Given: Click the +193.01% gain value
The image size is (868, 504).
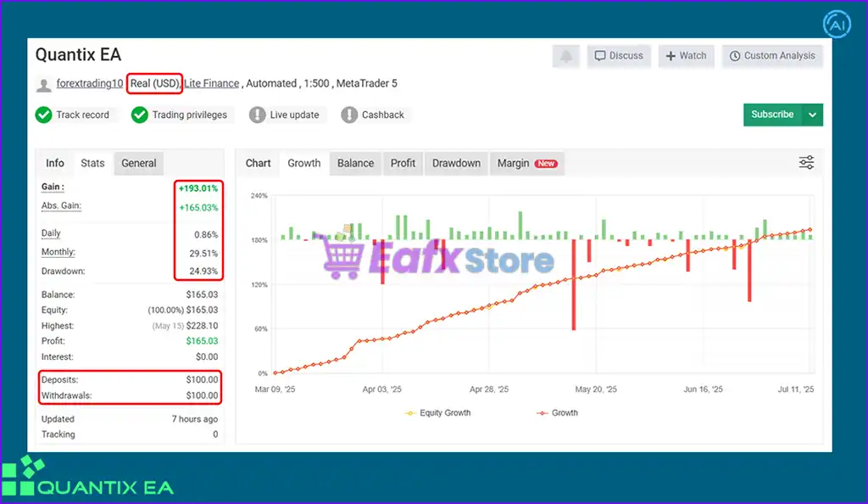Looking at the screenshot, I should 198,188.
